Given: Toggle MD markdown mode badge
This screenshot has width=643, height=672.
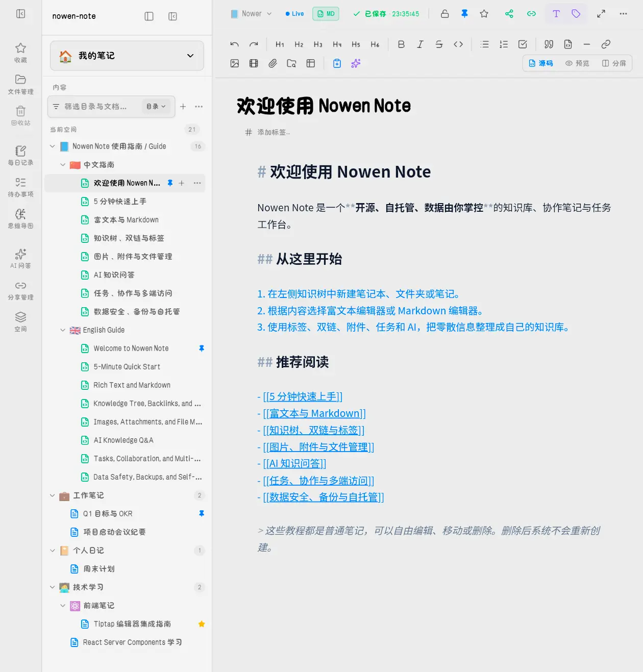Looking at the screenshot, I should (326, 14).
